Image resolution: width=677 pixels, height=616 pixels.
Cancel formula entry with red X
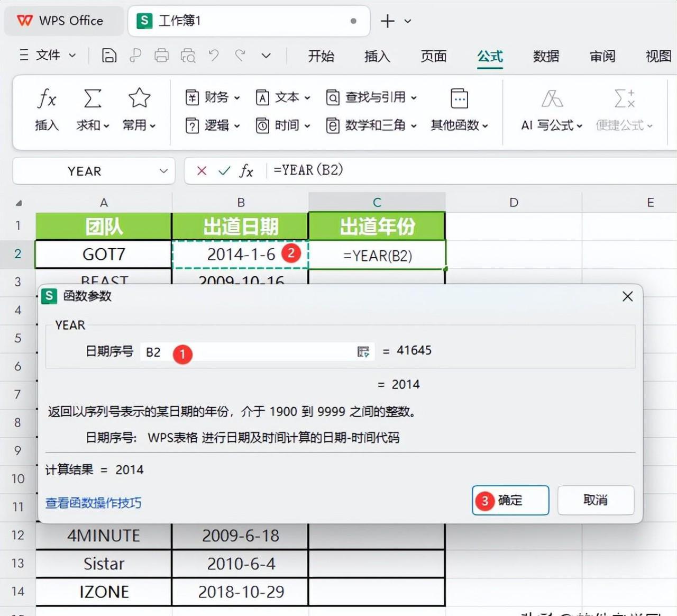click(x=202, y=170)
